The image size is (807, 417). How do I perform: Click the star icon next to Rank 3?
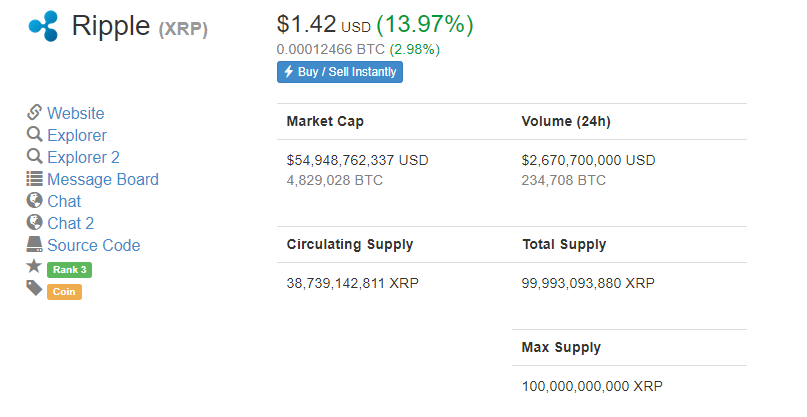tap(34, 266)
